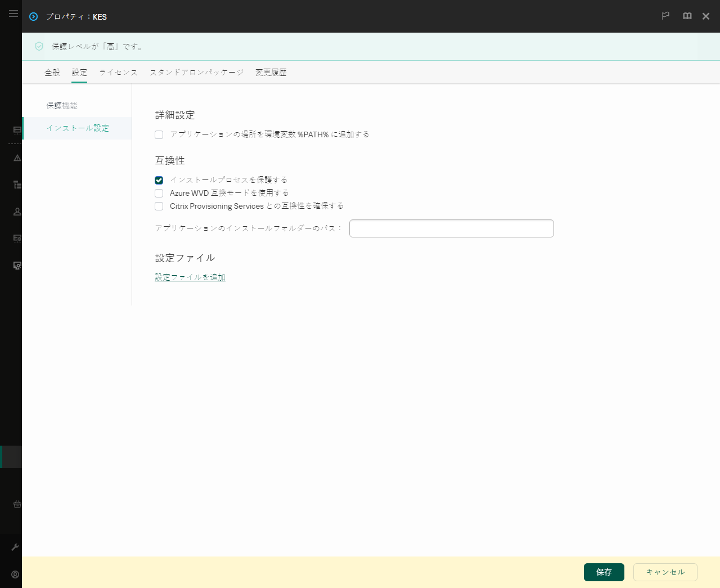Open the hamburger menu at top left
The height and width of the screenshot is (588, 720).
pos(13,14)
